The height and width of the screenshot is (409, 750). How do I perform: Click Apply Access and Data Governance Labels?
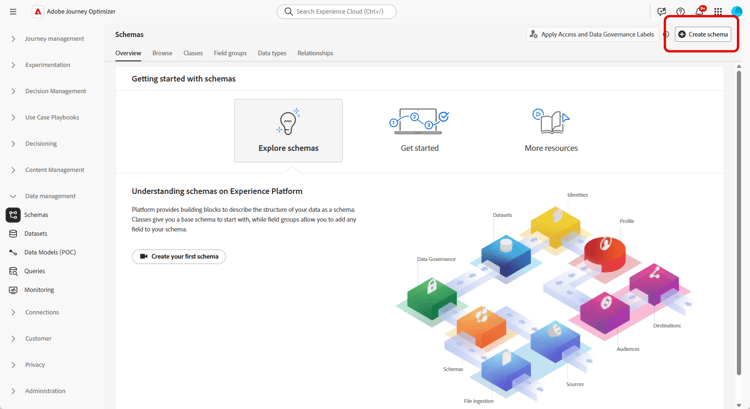click(x=592, y=34)
